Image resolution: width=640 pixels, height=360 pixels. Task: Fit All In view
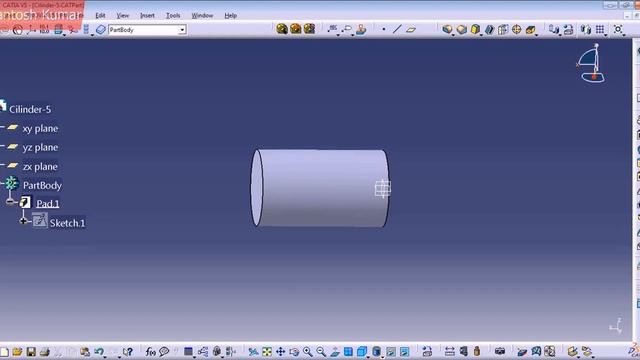(267, 351)
